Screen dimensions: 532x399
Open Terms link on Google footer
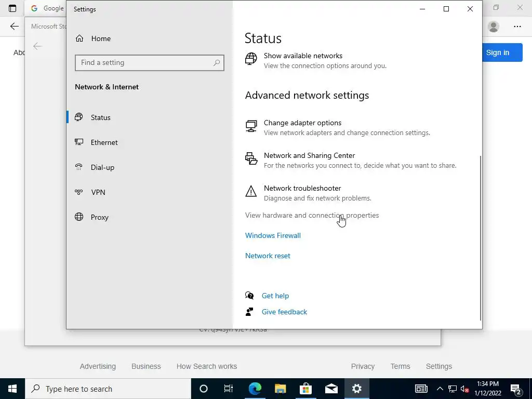pyautogui.click(x=401, y=366)
